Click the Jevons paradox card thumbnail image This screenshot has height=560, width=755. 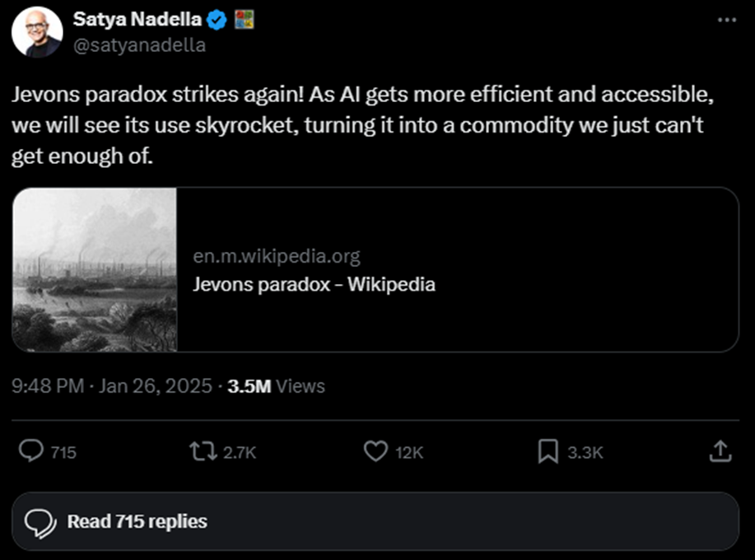click(95, 270)
